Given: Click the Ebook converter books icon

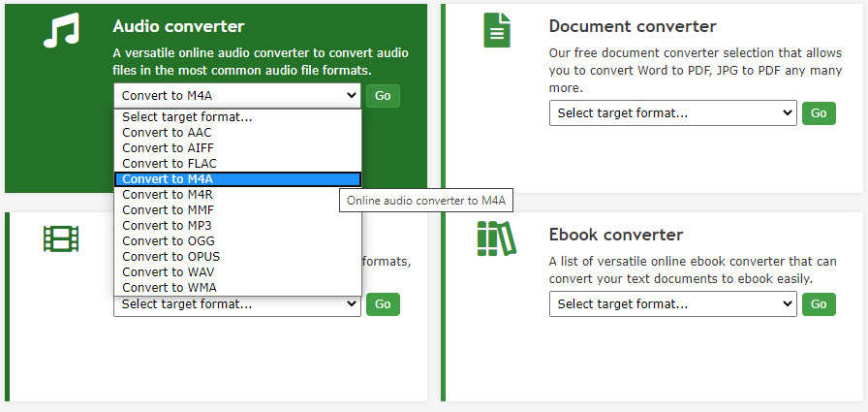Looking at the screenshot, I should [497, 238].
